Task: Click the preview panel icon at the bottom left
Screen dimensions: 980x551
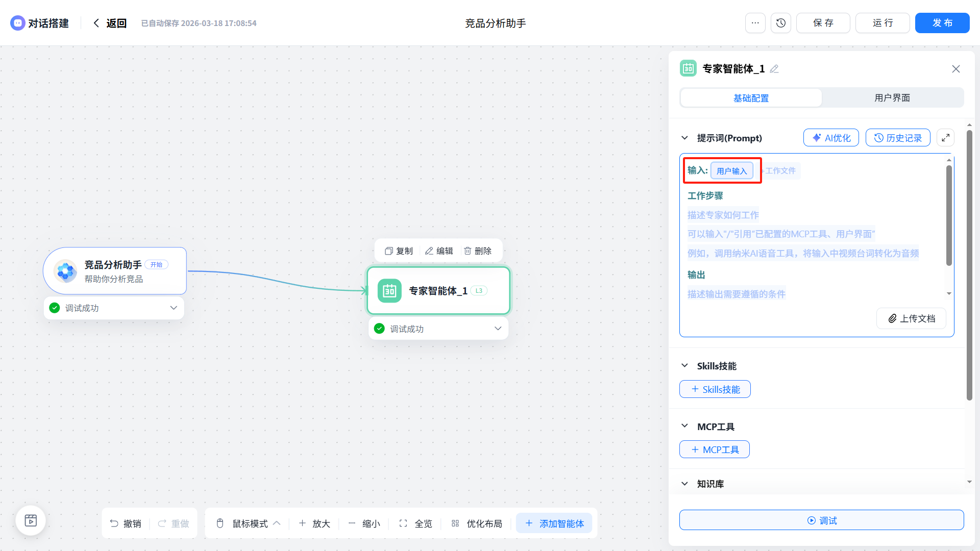Action: click(x=31, y=520)
